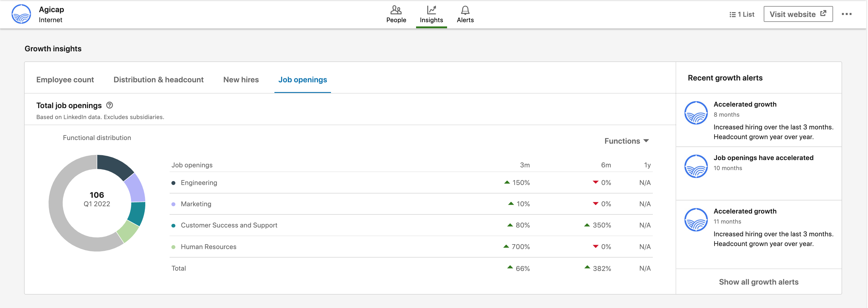The image size is (868, 308).
Task: Click Customer Success 6m value 350%
Action: click(601, 225)
